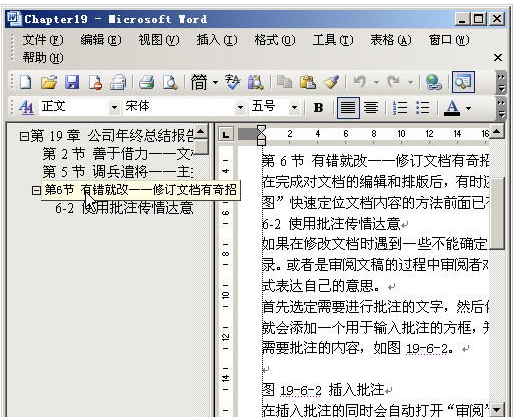The width and height of the screenshot is (516, 417).
Task: Open the 宋体 font dropdown
Action: [240, 107]
